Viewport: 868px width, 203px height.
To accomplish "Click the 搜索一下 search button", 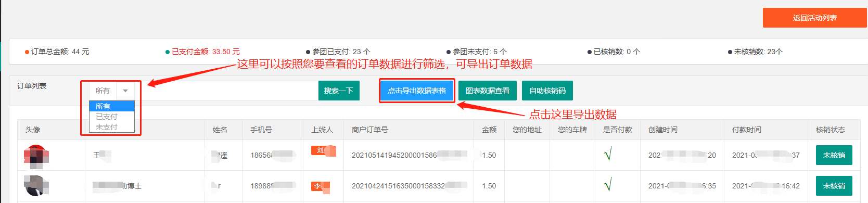I will (339, 91).
